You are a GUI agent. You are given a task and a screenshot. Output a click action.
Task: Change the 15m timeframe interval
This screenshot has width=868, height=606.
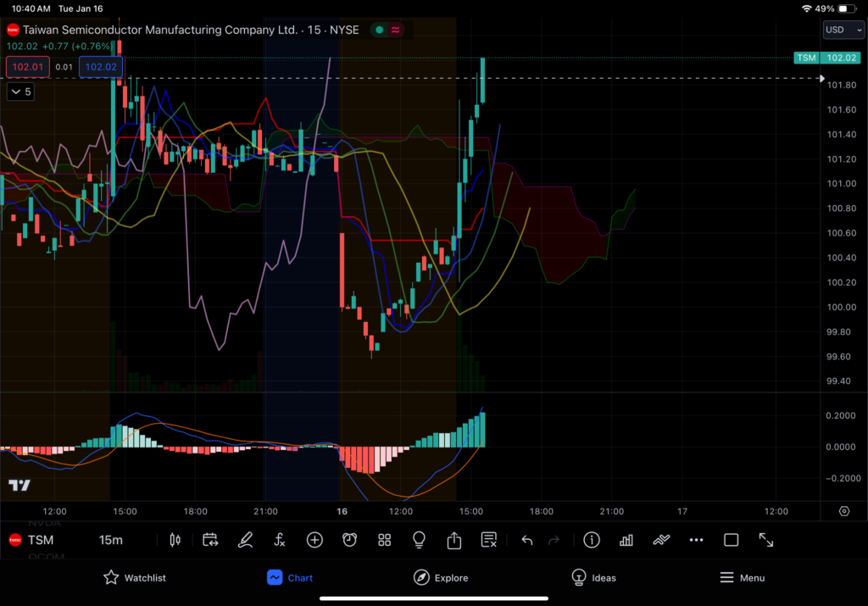pyautogui.click(x=111, y=540)
